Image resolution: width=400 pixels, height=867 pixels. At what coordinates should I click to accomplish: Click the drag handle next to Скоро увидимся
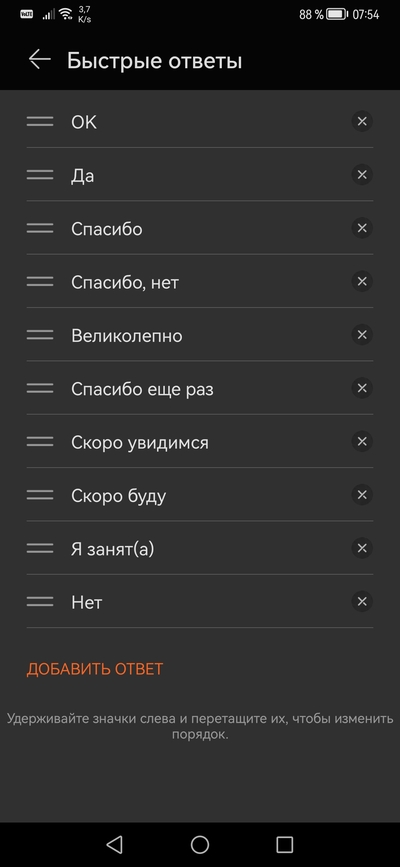click(x=40, y=442)
